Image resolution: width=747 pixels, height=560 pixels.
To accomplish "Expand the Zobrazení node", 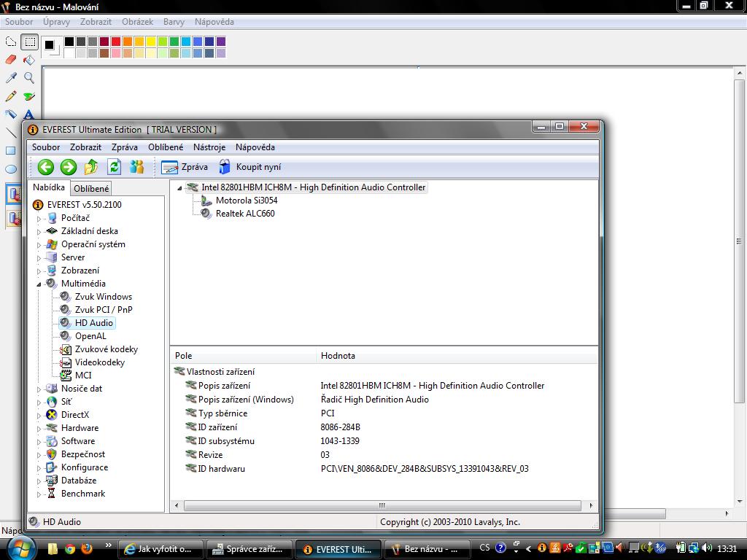I will pyautogui.click(x=39, y=271).
